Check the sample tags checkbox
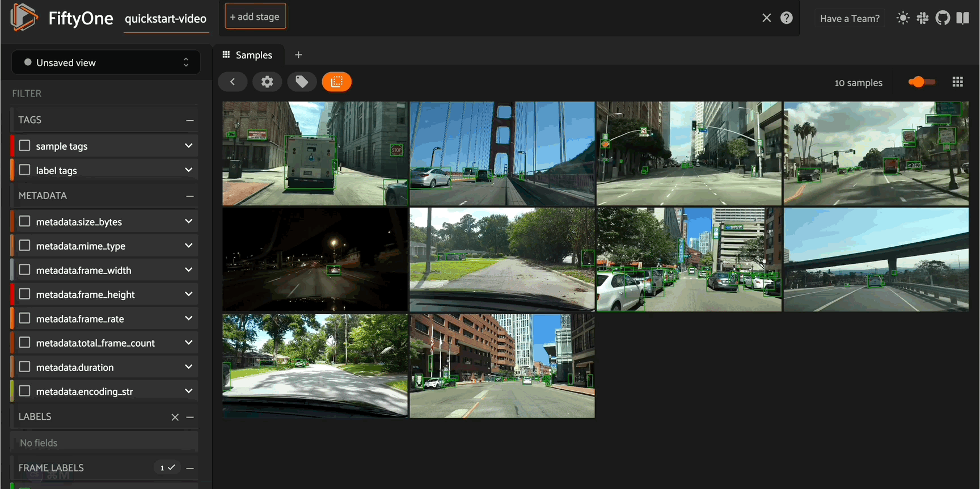The width and height of the screenshot is (980, 489). point(24,146)
